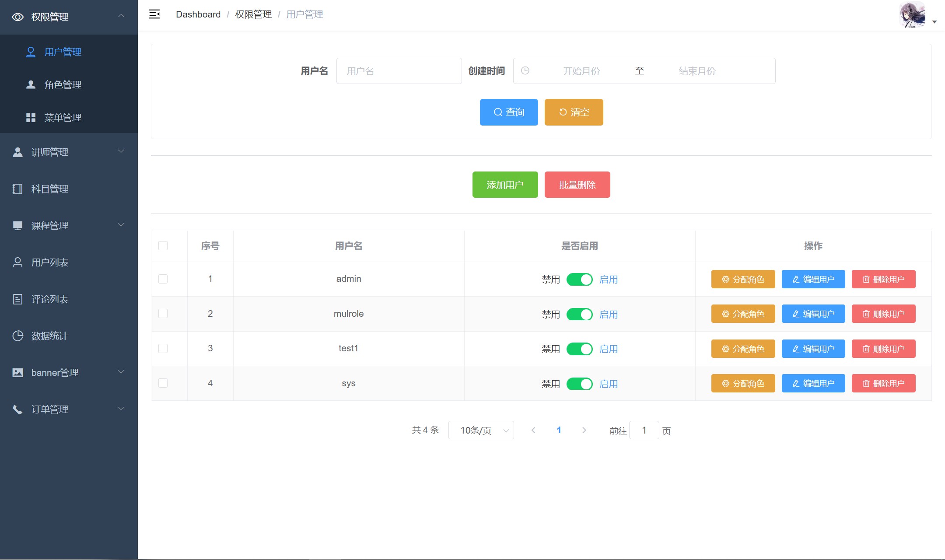Click 删除用户 for the mulrole row
This screenshot has width=945, height=560.
click(x=883, y=314)
